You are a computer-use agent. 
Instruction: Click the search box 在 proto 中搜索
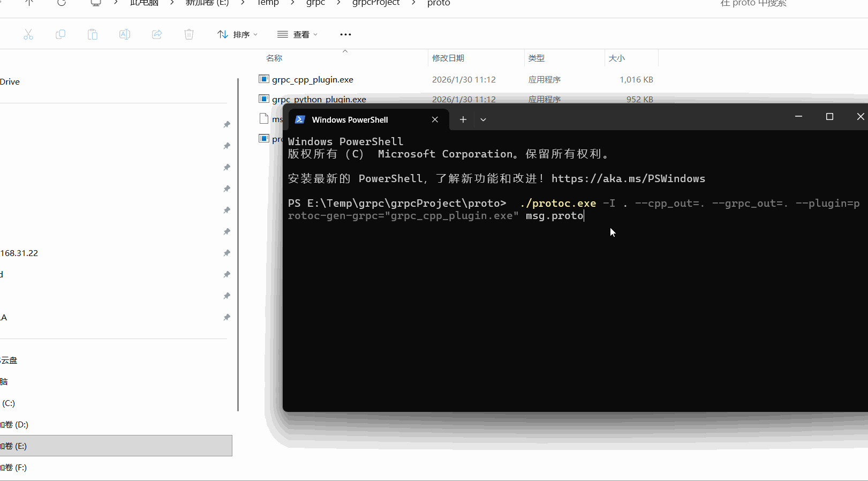pos(753,3)
